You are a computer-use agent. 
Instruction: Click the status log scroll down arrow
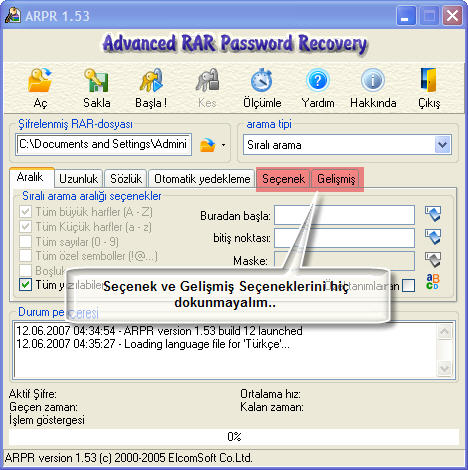[445, 368]
